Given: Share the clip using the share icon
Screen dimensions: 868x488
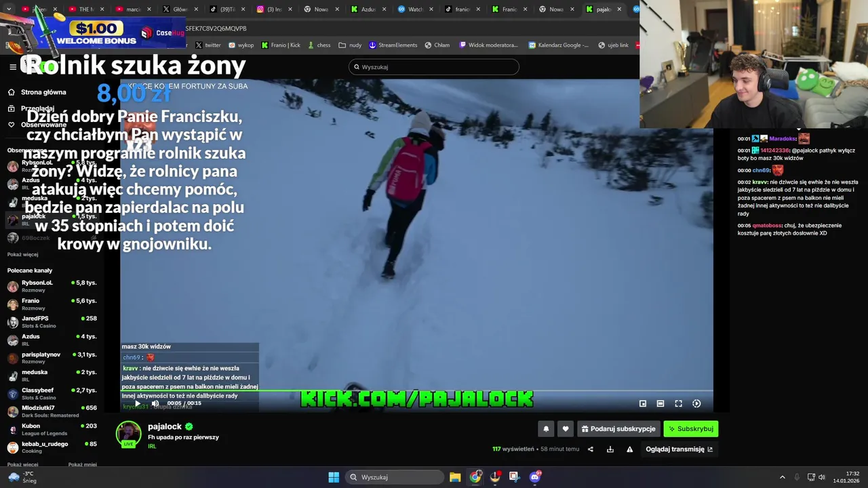Looking at the screenshot, I should tap(591, 449).
